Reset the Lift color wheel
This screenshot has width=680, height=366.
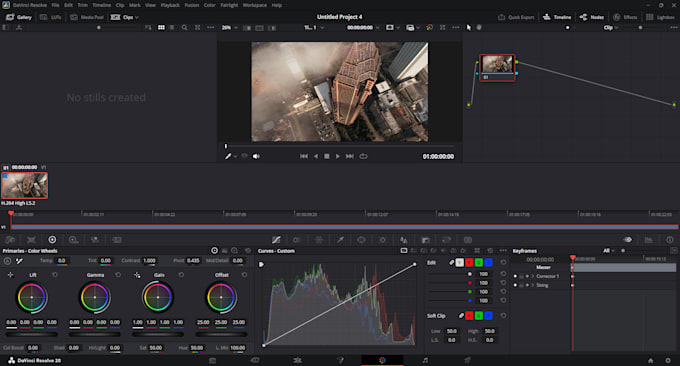[55, 275]
